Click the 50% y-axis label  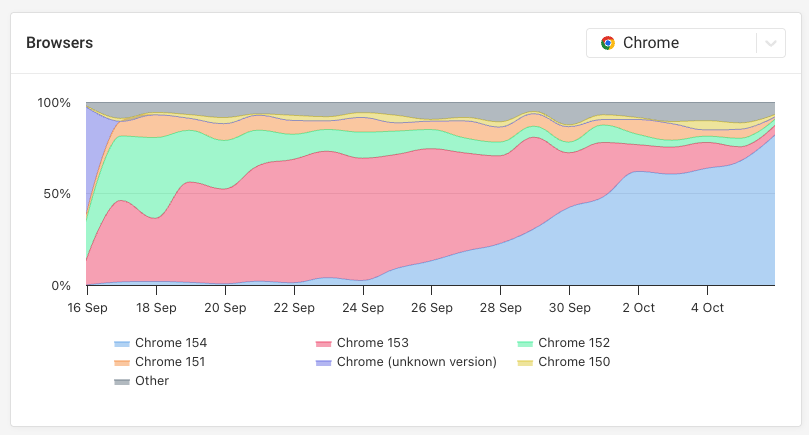57,194
